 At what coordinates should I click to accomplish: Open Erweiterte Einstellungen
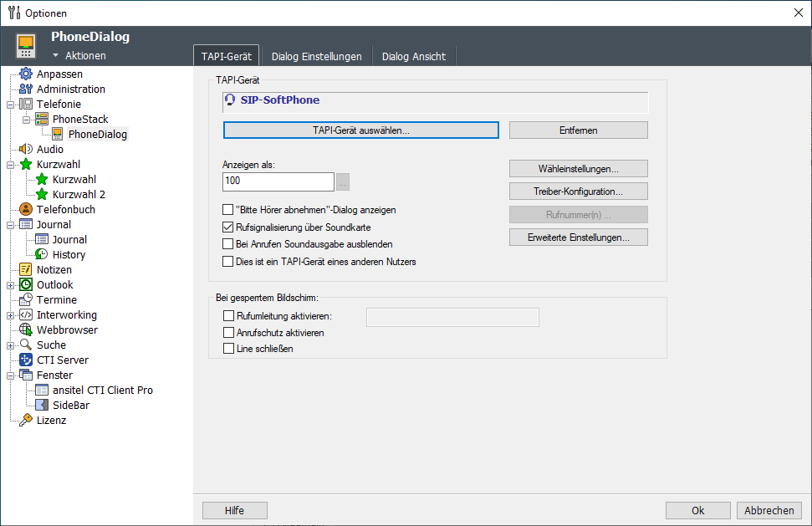(x=577, y=237)
